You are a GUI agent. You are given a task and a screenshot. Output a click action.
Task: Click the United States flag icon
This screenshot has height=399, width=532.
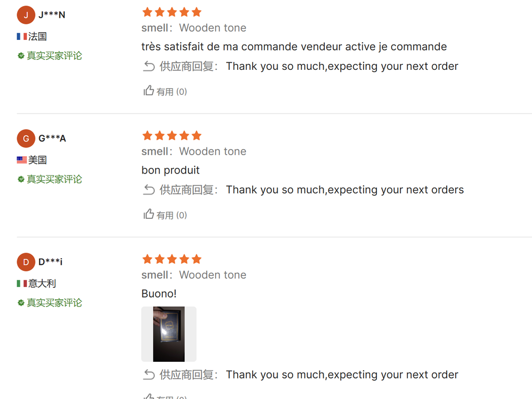(x=22, y=160)
